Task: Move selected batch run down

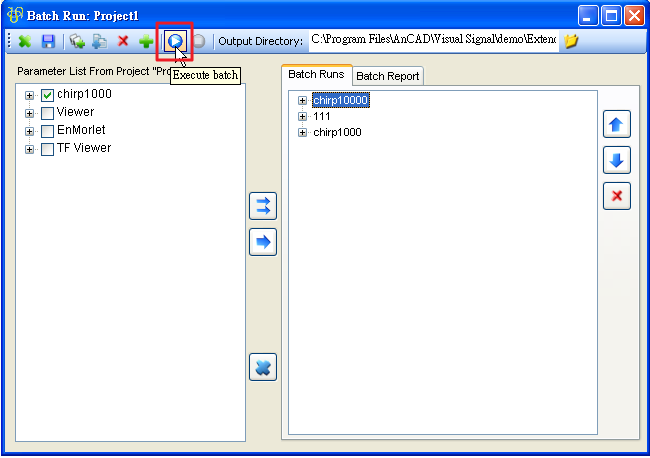Action: [x=616, y=160]
